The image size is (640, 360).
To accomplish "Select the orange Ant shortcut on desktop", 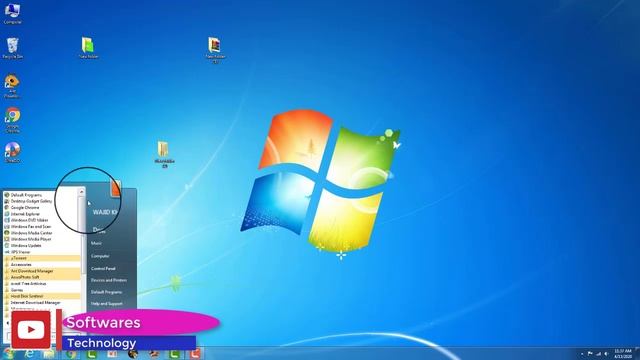I will pyautogui.click(x=12, y=86).
